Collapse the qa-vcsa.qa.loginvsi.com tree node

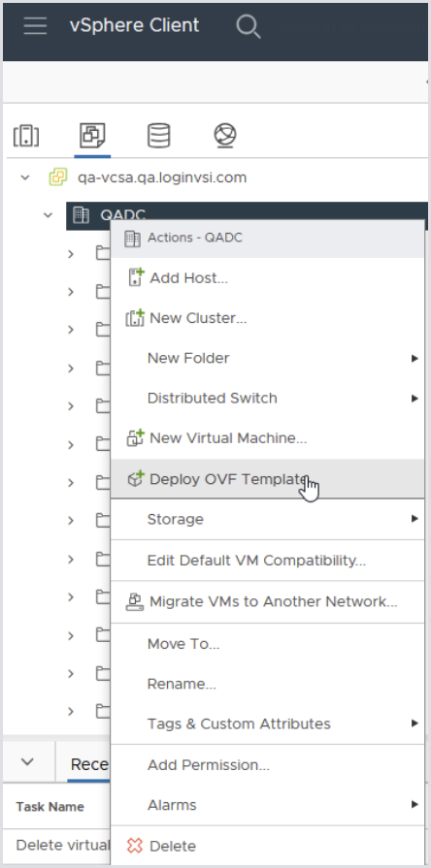tap(25, 177)
